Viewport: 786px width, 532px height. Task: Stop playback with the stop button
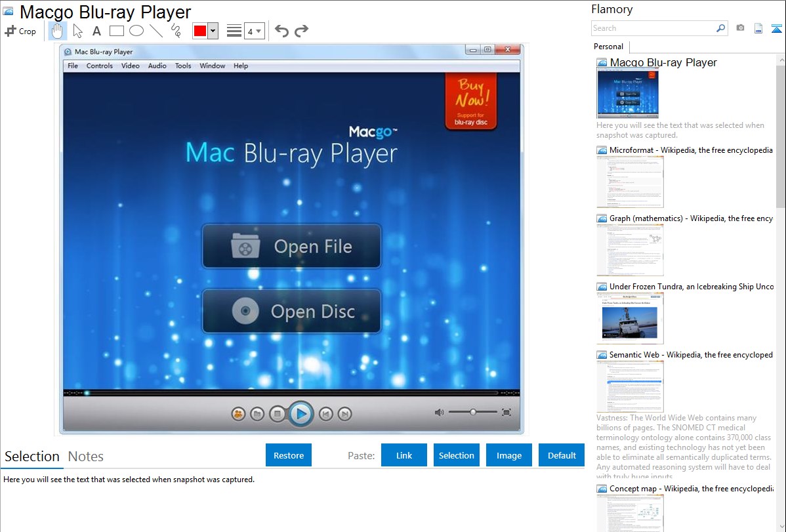click(x=277, y=414)
